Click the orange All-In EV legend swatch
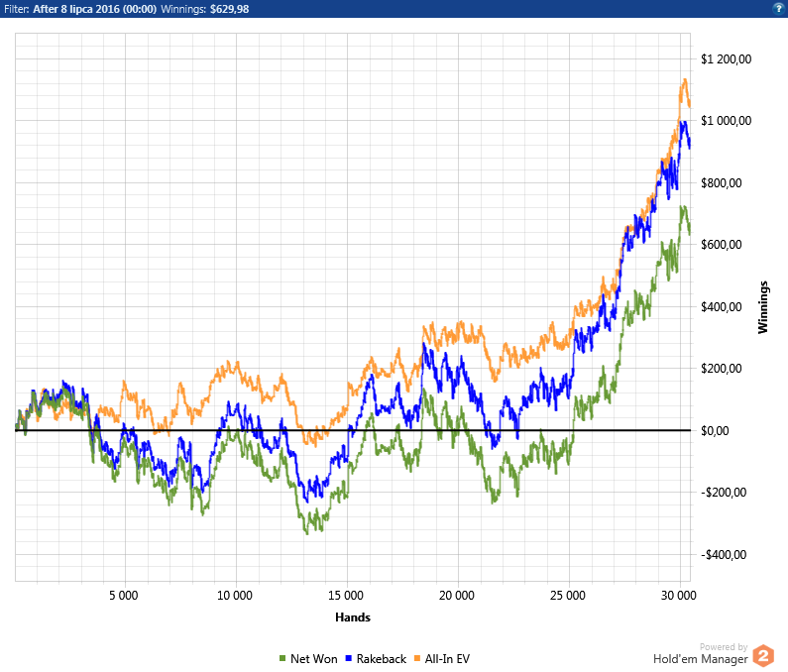788x672 pixels. click(x=417, y=658)
